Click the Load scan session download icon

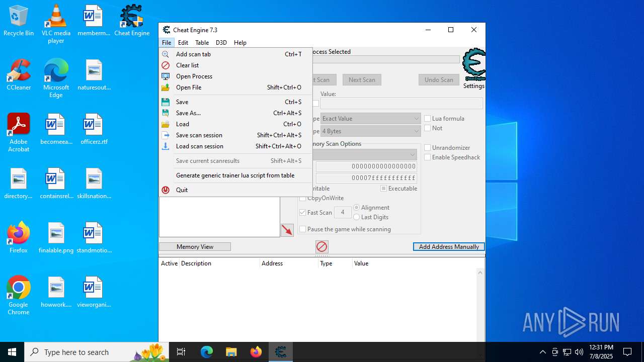pyautogui.click(x=166, y=146)
